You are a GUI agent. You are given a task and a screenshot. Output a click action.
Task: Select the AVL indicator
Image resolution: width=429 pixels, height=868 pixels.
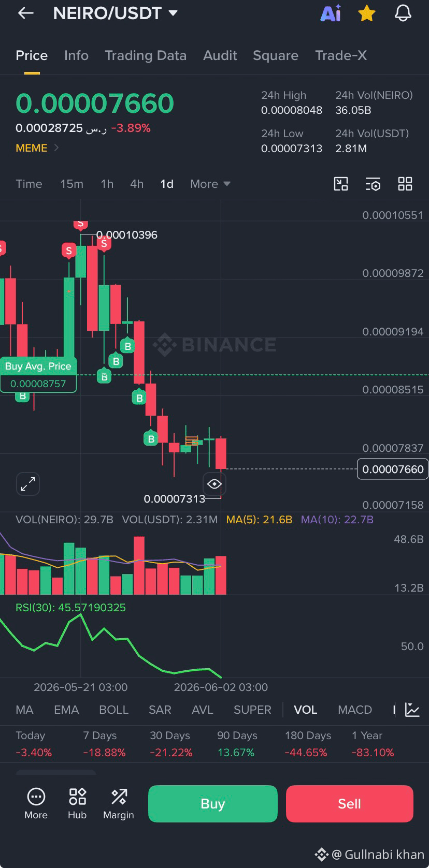pos(203,710)
